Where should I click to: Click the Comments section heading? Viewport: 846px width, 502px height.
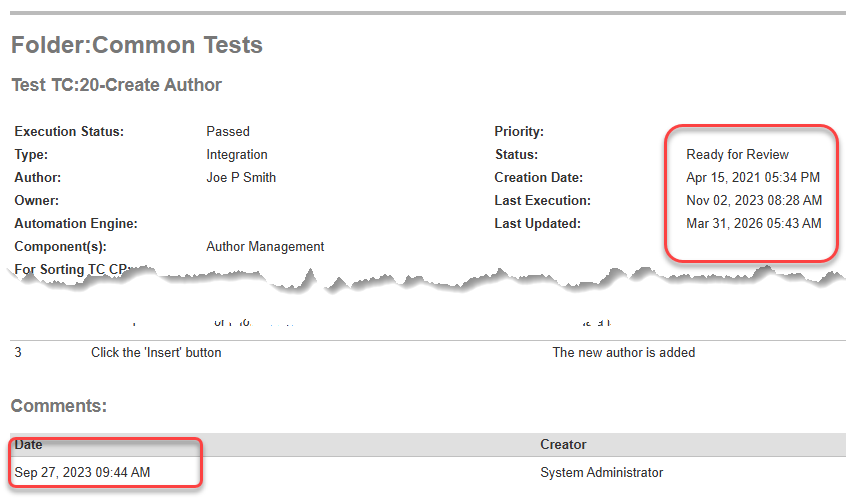(x=59, y=406)
